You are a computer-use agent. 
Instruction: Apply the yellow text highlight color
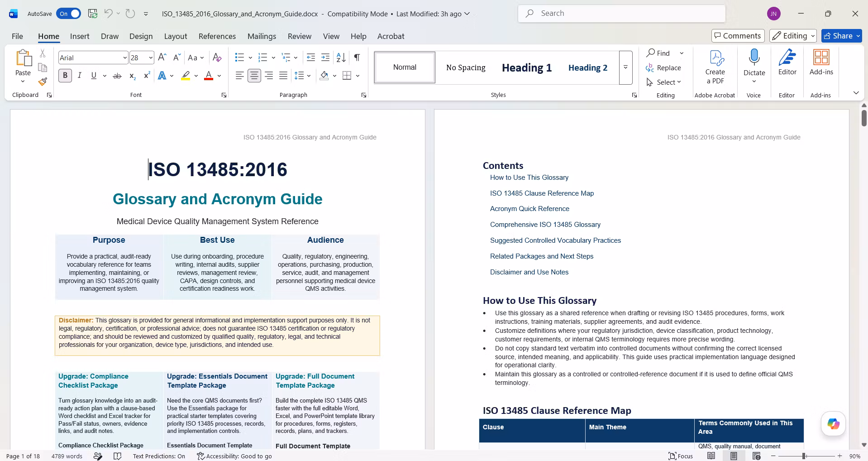tap(186, 76)
